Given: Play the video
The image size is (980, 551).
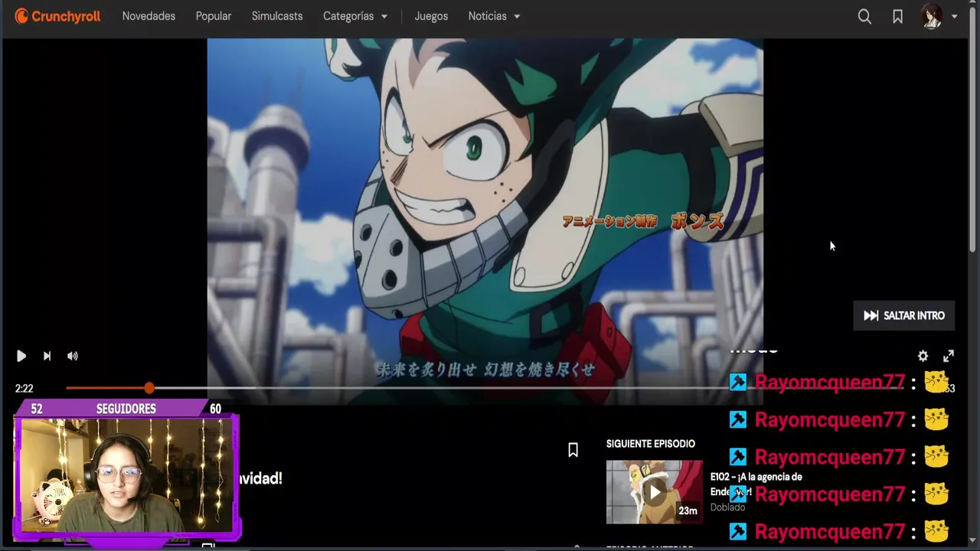Looking at the screenshot, I should 21,356.
